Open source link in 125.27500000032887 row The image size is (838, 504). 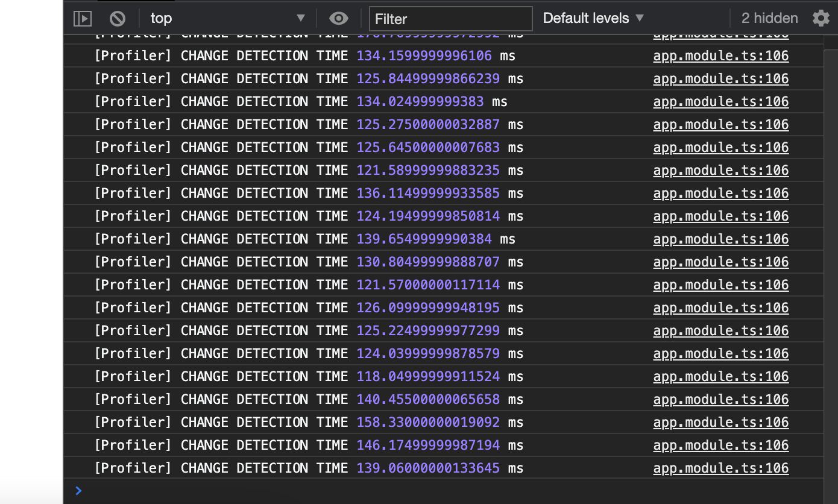(x=721, y=125)
